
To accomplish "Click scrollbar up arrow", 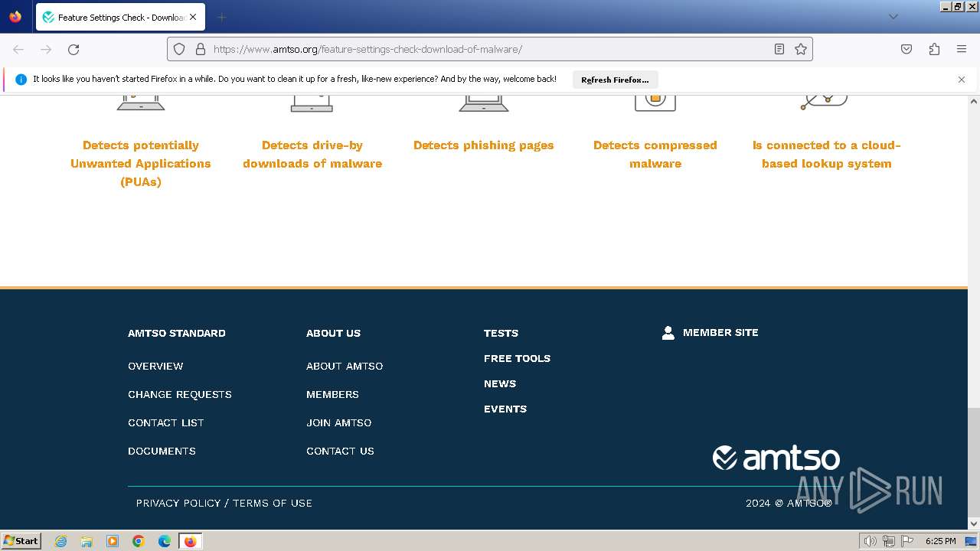I will (974, 101).
